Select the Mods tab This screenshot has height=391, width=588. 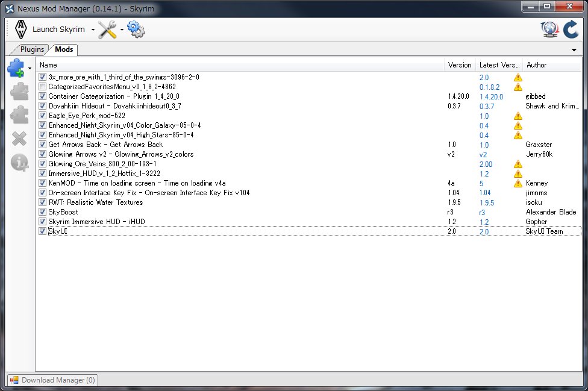[64, 49]
